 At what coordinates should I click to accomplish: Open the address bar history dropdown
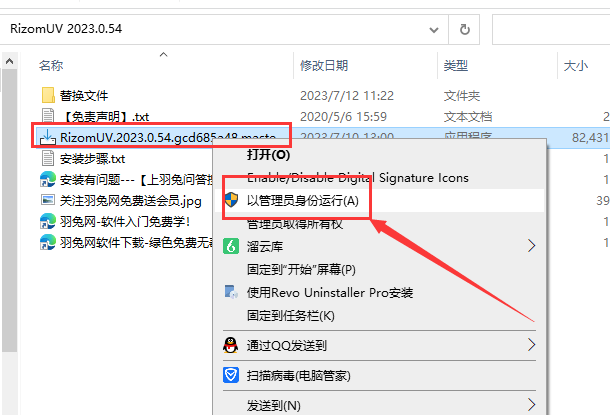(x=434, y=30)
